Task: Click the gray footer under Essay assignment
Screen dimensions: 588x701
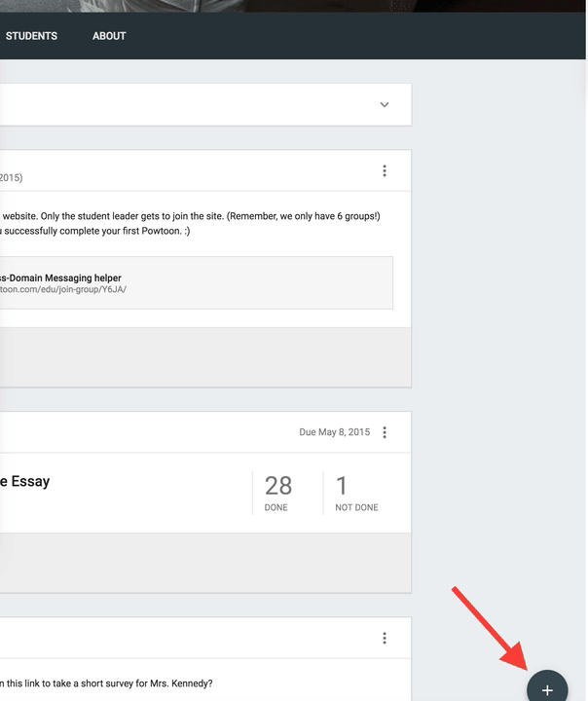Action: click(x=195, y=562)
